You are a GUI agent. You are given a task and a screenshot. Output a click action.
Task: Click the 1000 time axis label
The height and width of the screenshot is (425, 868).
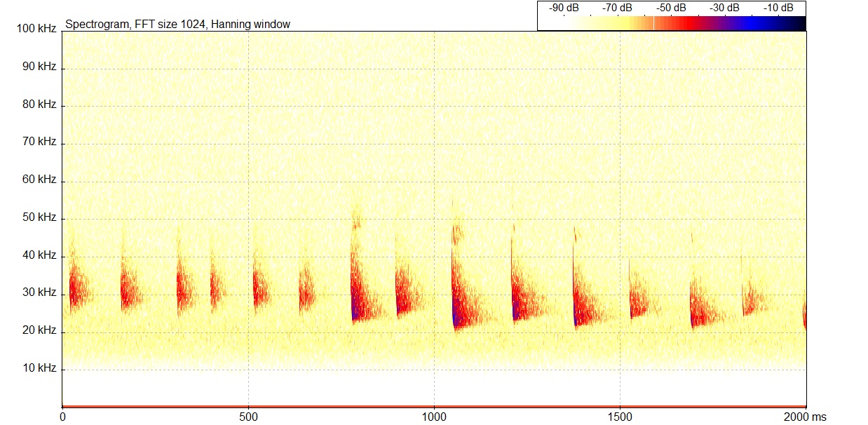point(434,417)
